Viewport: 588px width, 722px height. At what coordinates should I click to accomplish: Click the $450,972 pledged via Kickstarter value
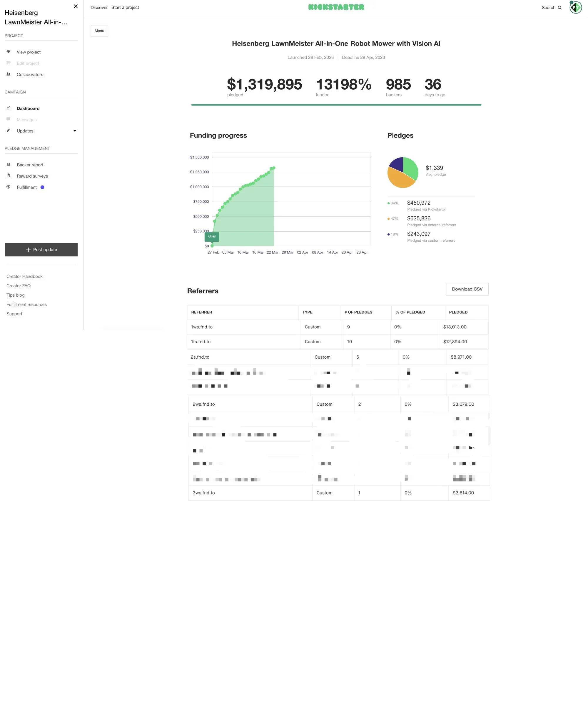(x=419, y=203)
